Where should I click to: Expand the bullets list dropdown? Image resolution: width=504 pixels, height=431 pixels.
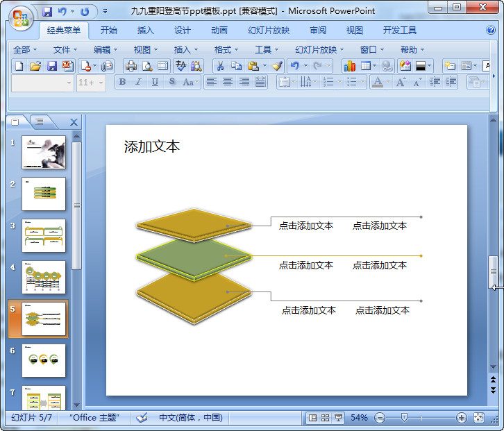362,82
